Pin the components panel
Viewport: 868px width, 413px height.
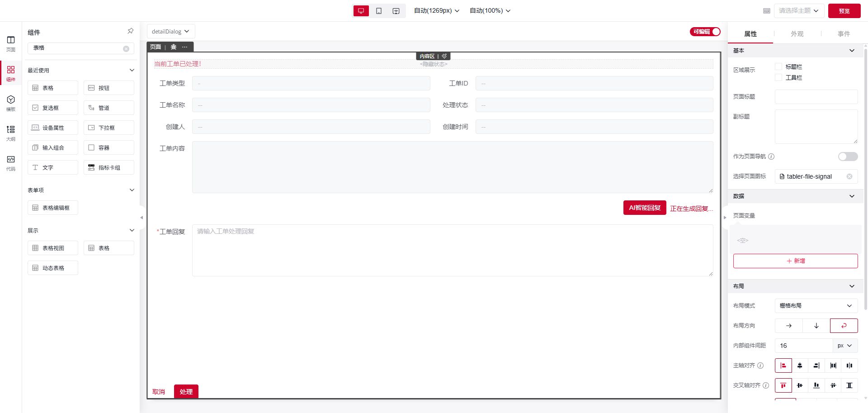pos(130,31)
